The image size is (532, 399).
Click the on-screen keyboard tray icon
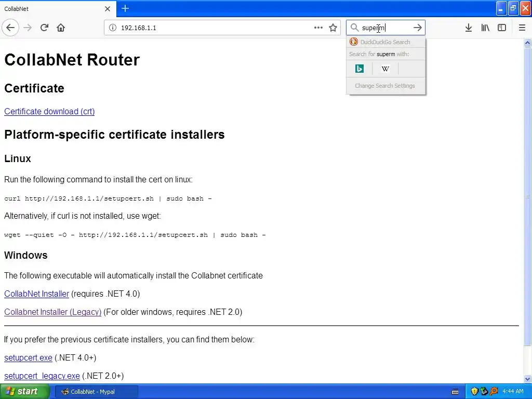[x=455, y=392]
